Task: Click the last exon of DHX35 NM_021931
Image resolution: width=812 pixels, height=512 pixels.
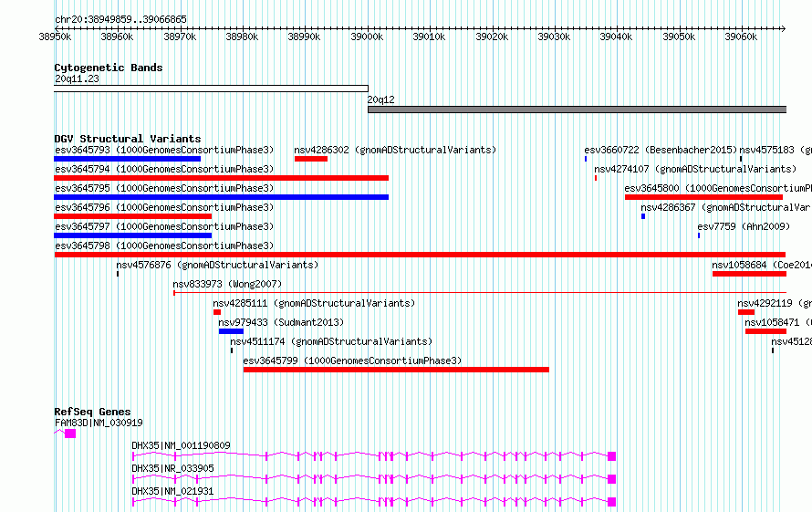Action: (x=611, y=502)
